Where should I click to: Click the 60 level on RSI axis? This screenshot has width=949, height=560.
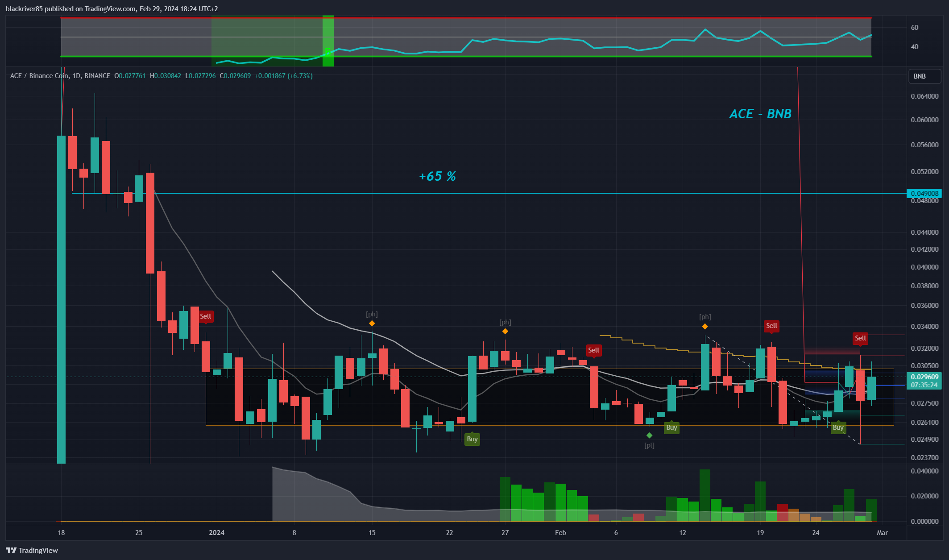tap(915, 28)
